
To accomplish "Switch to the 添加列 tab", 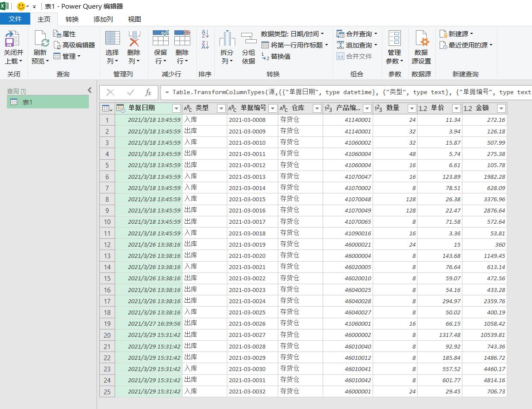I will (103, 19).
